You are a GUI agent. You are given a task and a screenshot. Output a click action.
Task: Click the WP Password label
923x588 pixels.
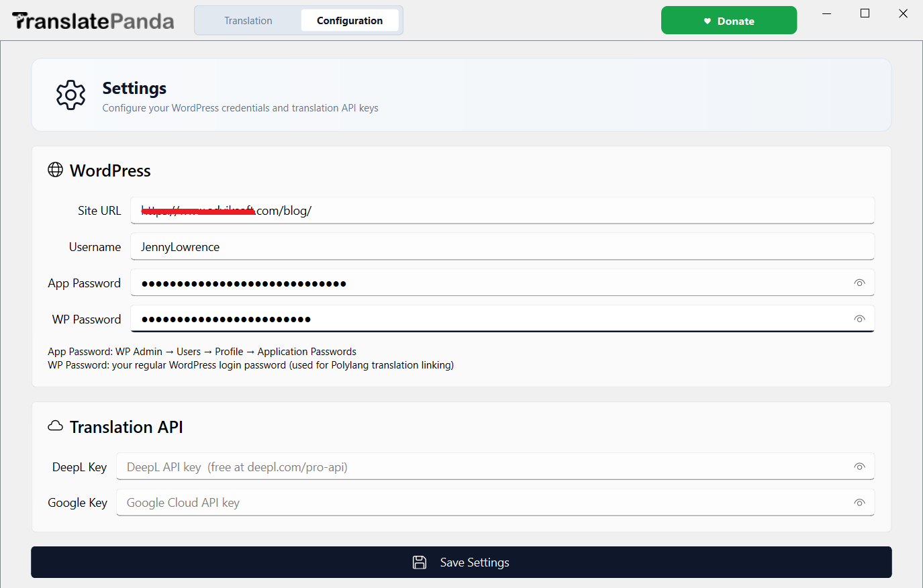87,320
